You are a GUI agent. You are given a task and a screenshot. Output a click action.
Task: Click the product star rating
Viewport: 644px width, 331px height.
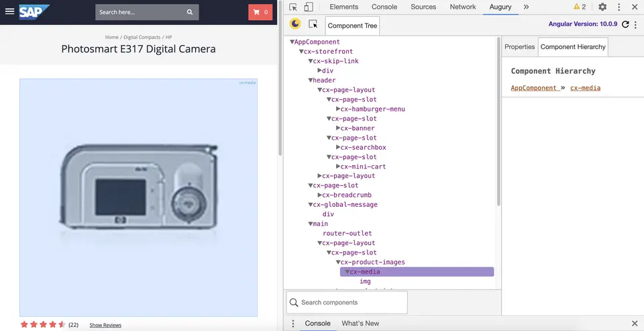click(43, 324)
